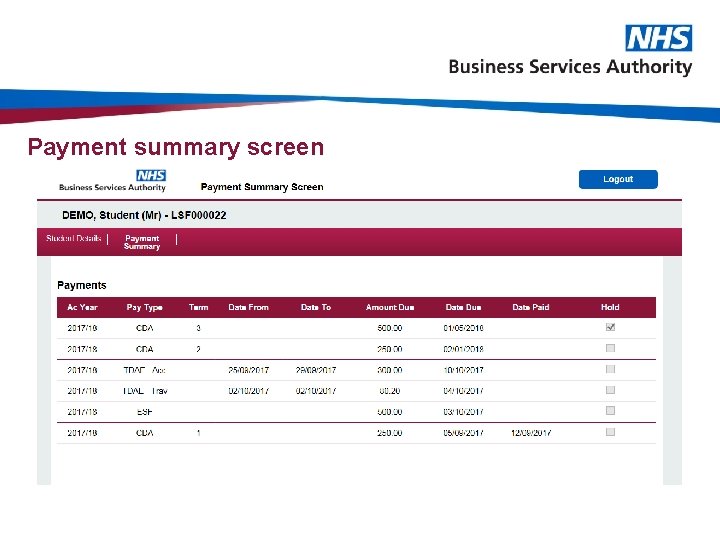Click the Term column header
The image size is (720, 540).
pyautogui.click(x=198, y=307)
